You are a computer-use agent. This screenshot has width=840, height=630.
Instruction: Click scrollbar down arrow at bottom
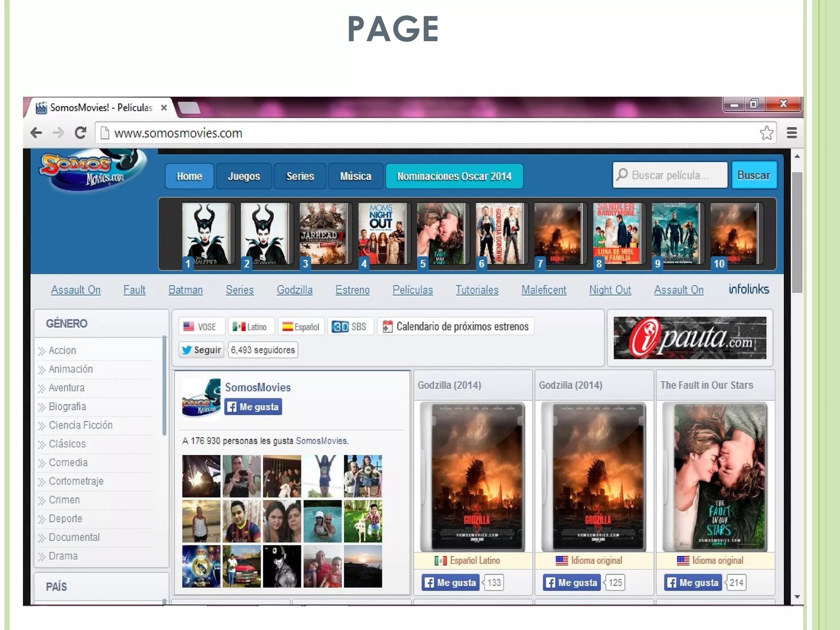click(797, 597)
